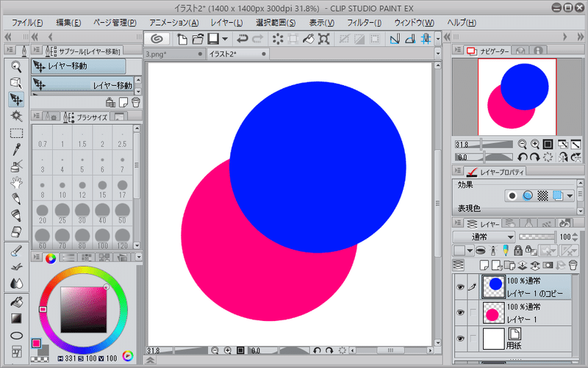Open color panel menu dropdown arrow
Viewport: 588px width, 368px height.
(x=138, y=257)
